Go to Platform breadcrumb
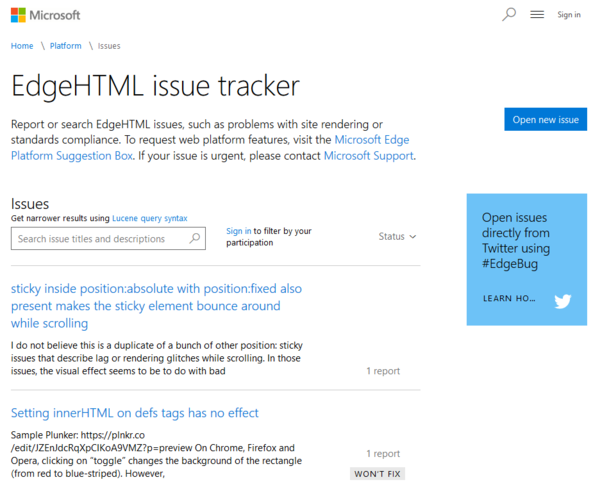The width and height of the screenshot is (600, 489). point(65,46)
